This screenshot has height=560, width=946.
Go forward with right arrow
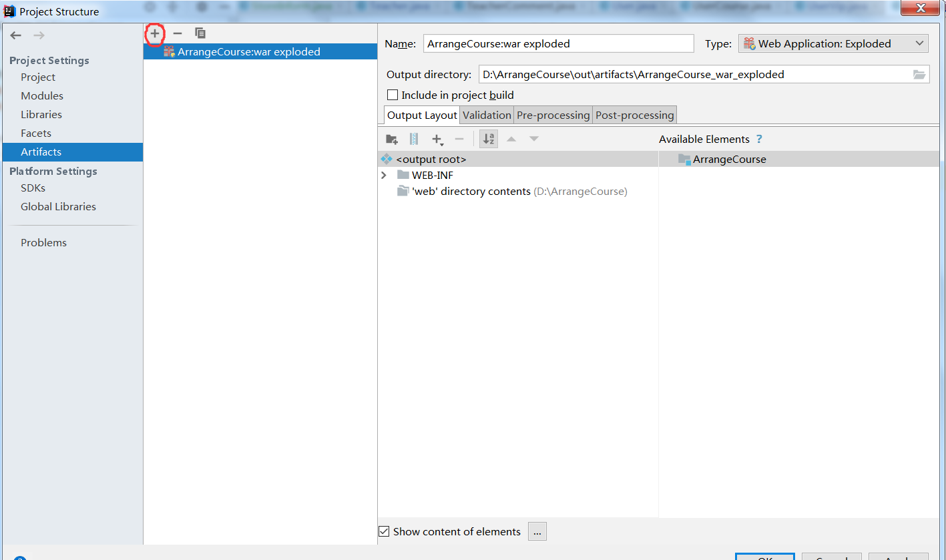tap(39, 35)
